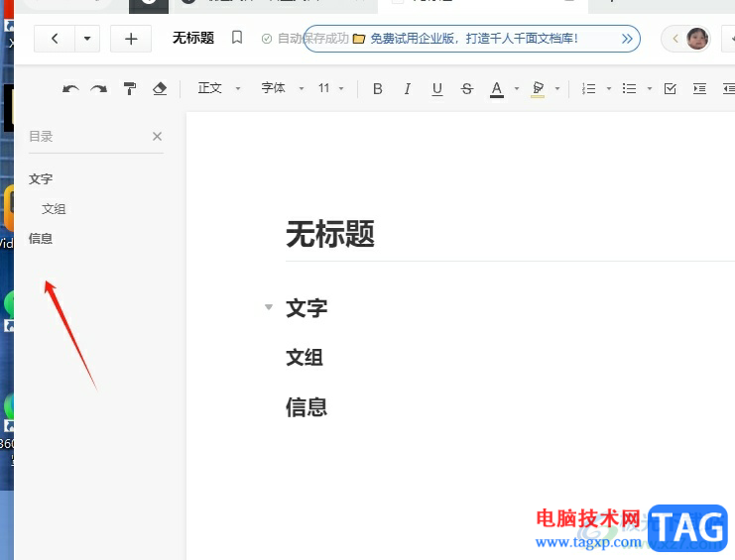Click the 无标题 title in the top bar

point(193,38)
